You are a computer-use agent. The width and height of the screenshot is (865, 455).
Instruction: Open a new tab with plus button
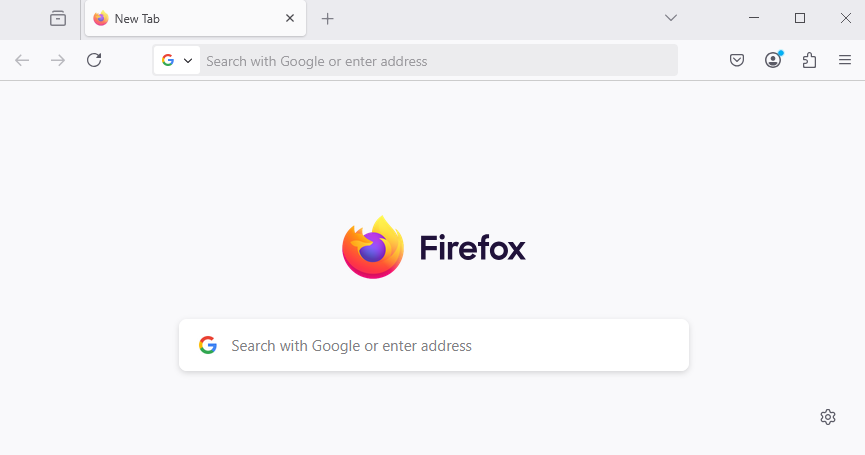328,19
